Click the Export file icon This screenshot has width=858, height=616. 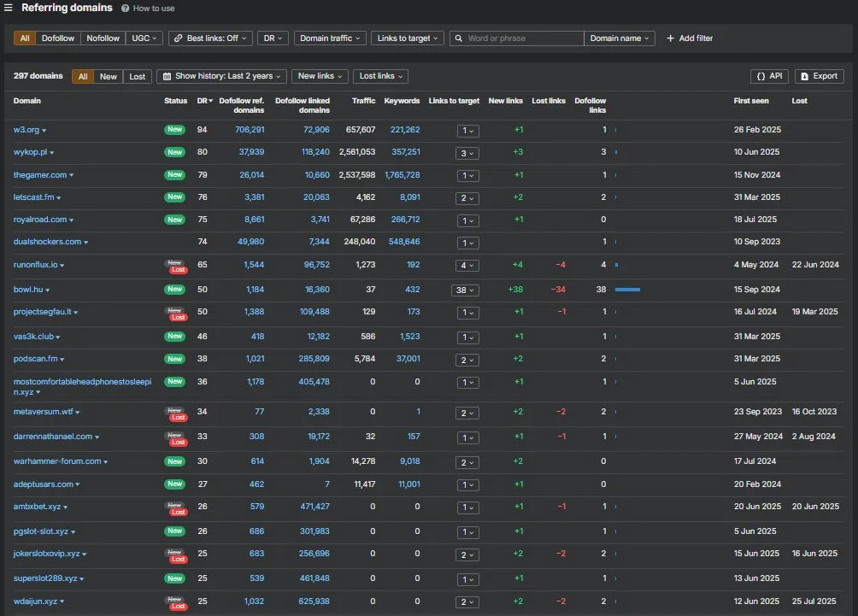[x=805, y=76]
